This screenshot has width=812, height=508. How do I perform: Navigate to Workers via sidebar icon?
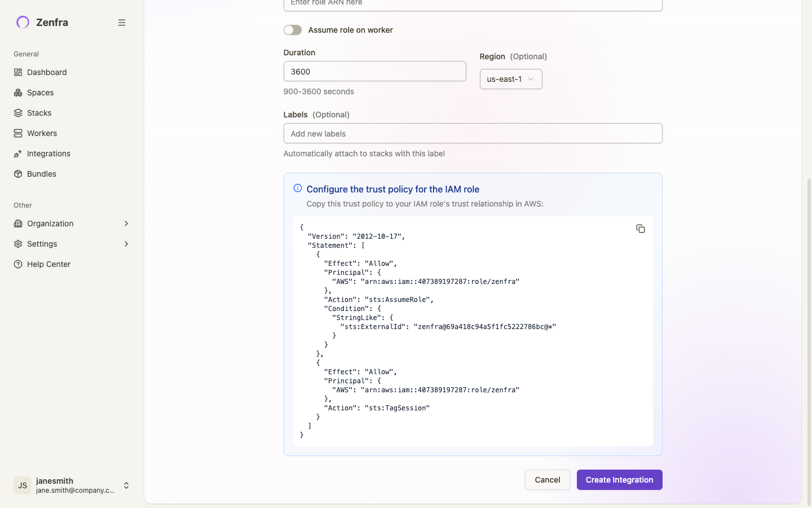[x=17, y=133]
